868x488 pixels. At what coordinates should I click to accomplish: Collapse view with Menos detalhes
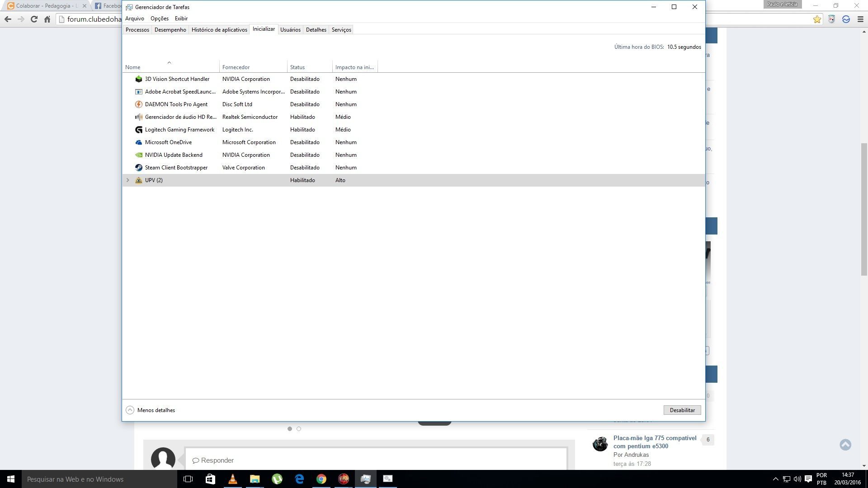pyautogui.click(x=151, y=410)
